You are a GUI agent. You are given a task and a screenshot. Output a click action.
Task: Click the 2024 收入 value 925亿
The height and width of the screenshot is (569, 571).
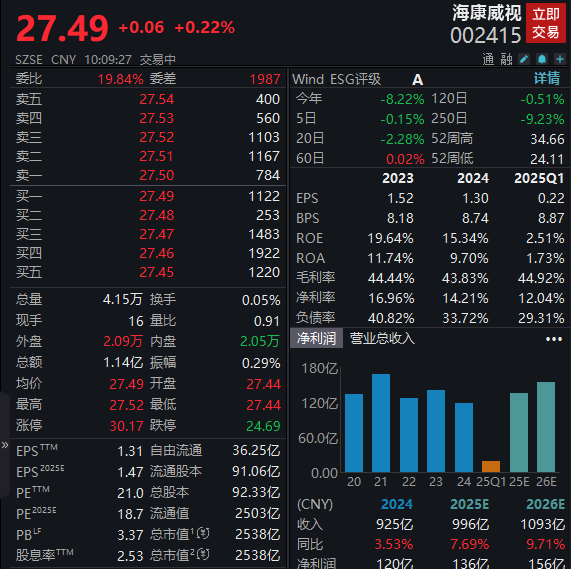394,525
